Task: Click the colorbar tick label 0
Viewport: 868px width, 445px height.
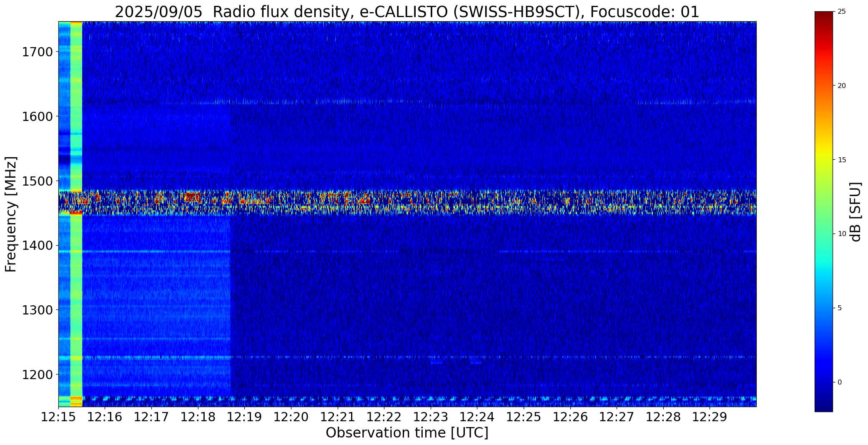Action: [x=840, y=382]
